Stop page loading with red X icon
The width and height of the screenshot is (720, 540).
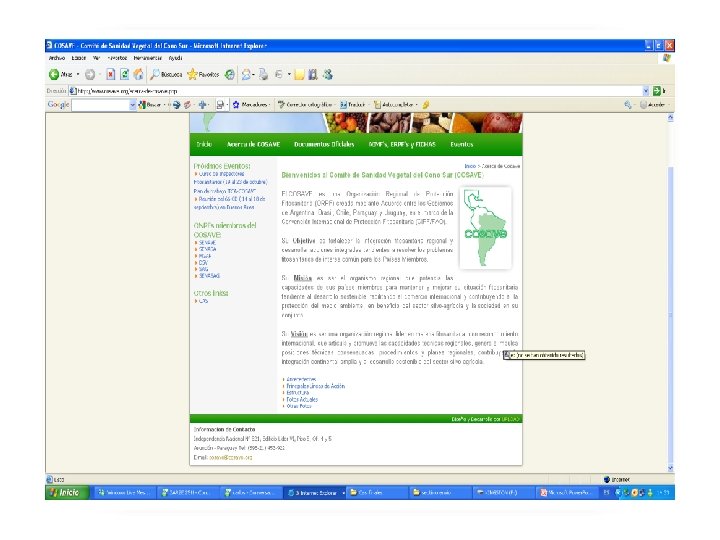click(x=111, y=74)
